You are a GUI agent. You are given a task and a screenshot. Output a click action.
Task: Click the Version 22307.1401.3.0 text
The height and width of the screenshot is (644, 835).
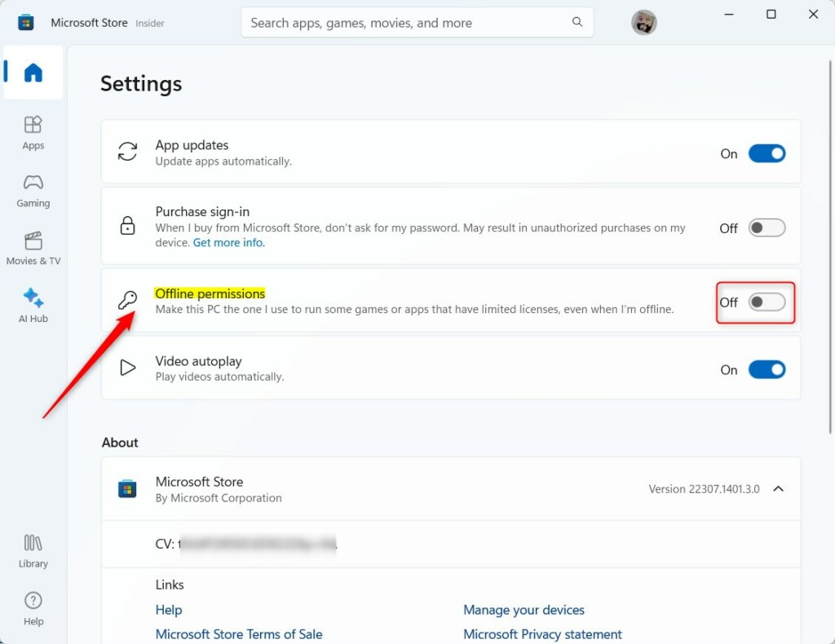tap(704, 489)
